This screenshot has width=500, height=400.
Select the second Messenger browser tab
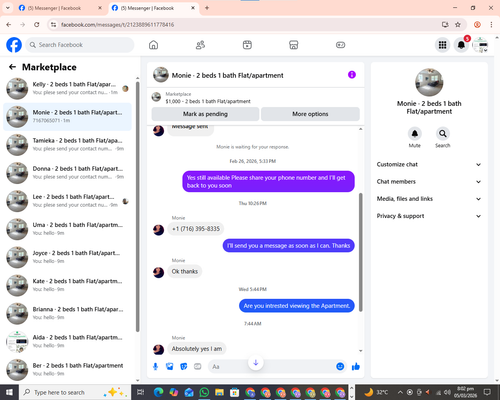[x=154, y=8]
